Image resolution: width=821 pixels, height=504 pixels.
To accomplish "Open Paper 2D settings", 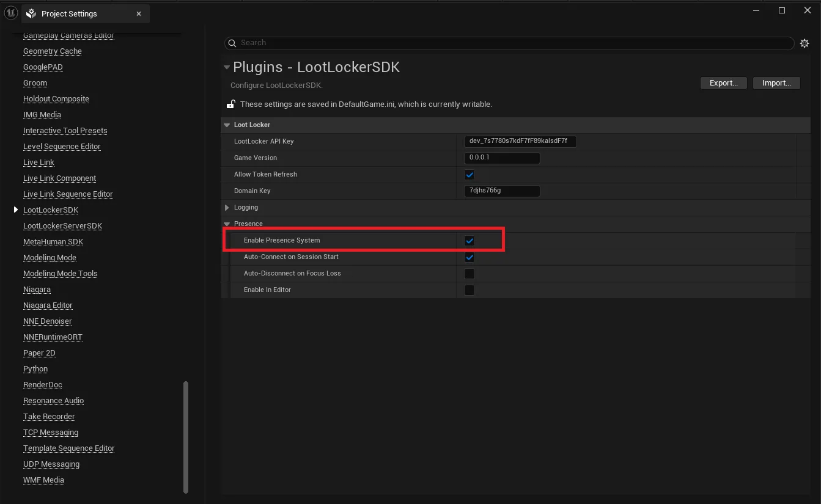I will pos(39,353).
